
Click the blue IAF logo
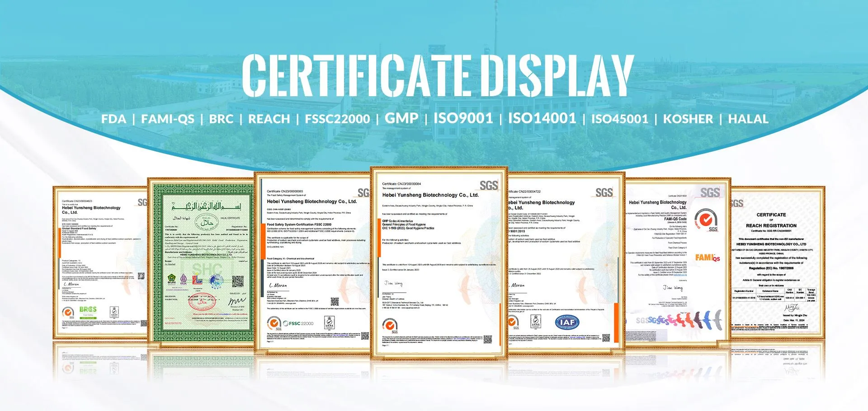click(567, 322)
